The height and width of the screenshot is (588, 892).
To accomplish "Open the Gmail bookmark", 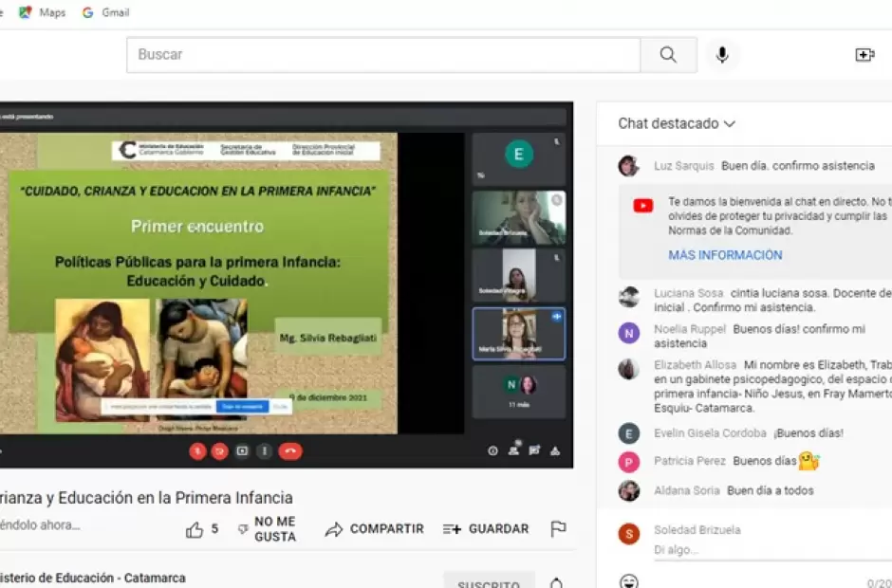I will 105,12.
